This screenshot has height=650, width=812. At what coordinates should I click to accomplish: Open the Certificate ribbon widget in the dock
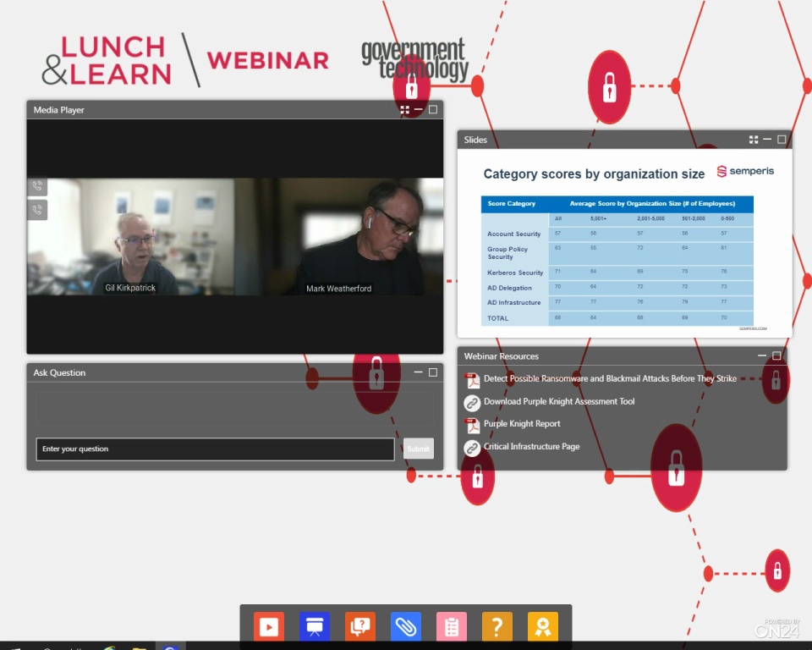coord(543,626)
